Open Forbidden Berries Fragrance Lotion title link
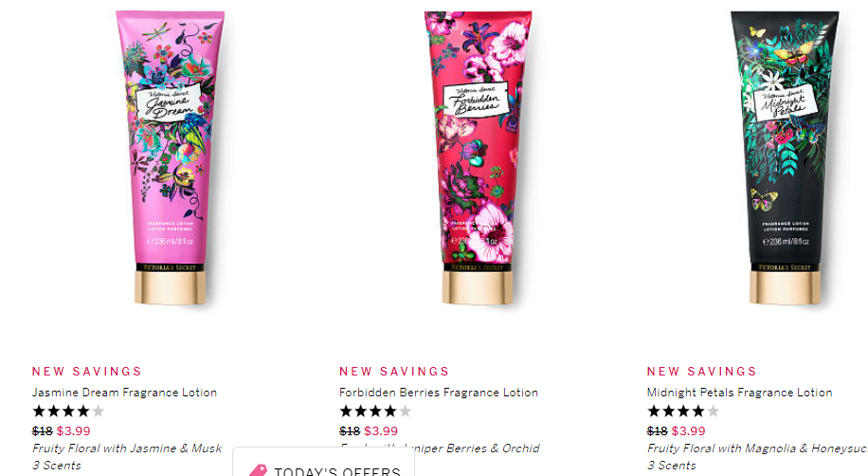Image resolution: width=868 pixels, height=476 pixels. [439, 393]
